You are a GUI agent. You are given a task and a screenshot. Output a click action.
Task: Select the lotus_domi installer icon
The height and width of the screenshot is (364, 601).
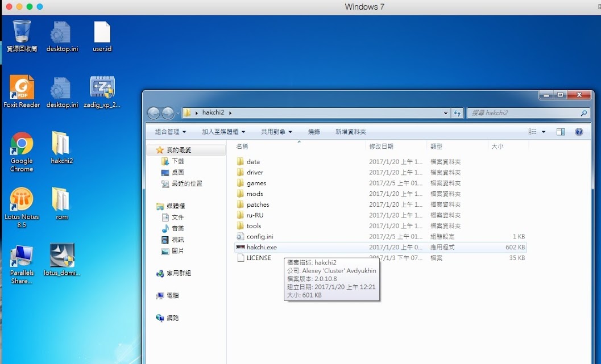[x=62, y=260]
